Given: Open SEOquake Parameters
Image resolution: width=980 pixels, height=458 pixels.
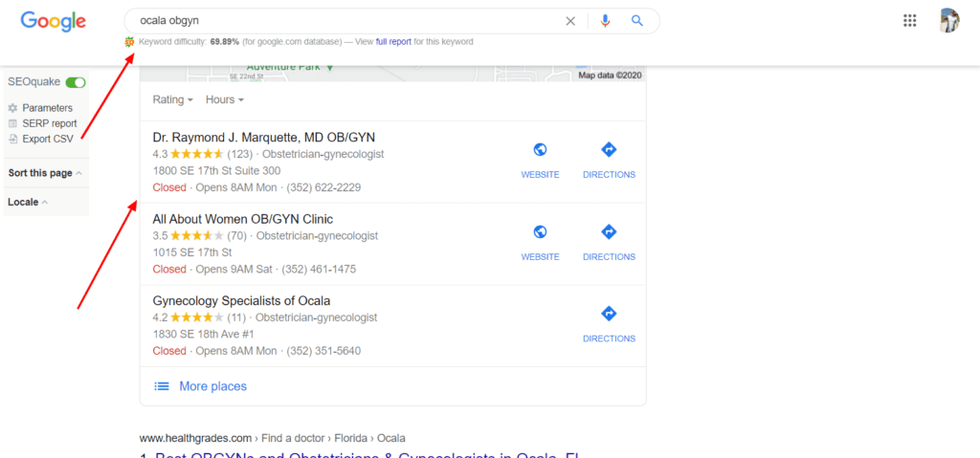Looking at the screenshot, I should tap(48, 108).
